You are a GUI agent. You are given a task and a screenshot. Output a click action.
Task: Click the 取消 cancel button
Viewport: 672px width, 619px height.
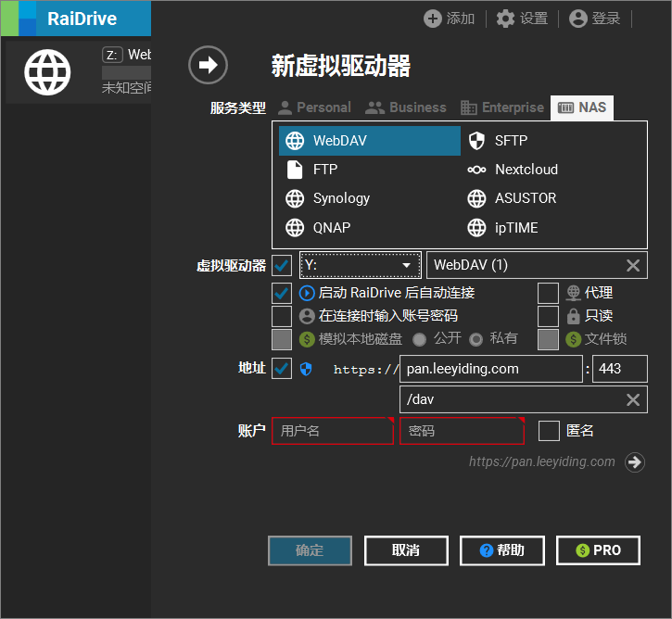[406, 550]
